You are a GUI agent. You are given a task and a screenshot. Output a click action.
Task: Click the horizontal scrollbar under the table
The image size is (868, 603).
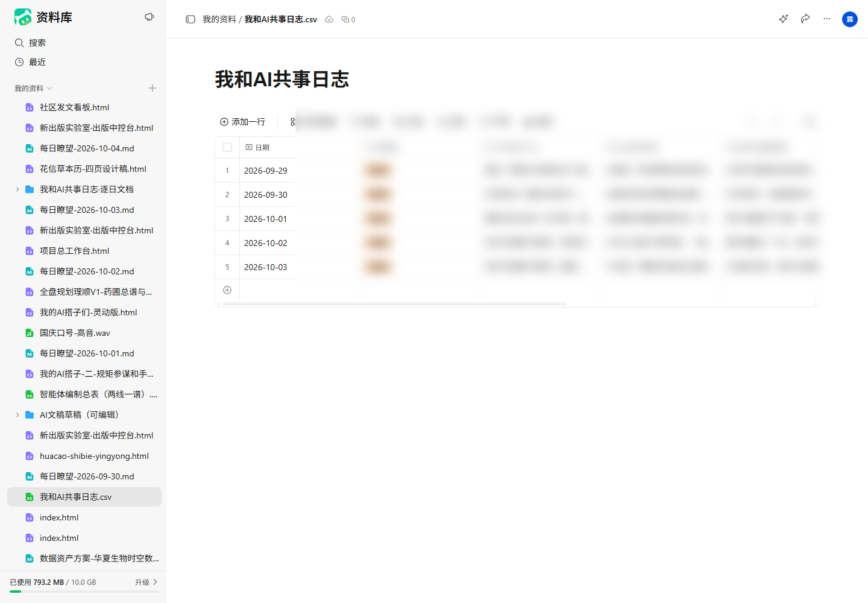(x=394, y=304)
